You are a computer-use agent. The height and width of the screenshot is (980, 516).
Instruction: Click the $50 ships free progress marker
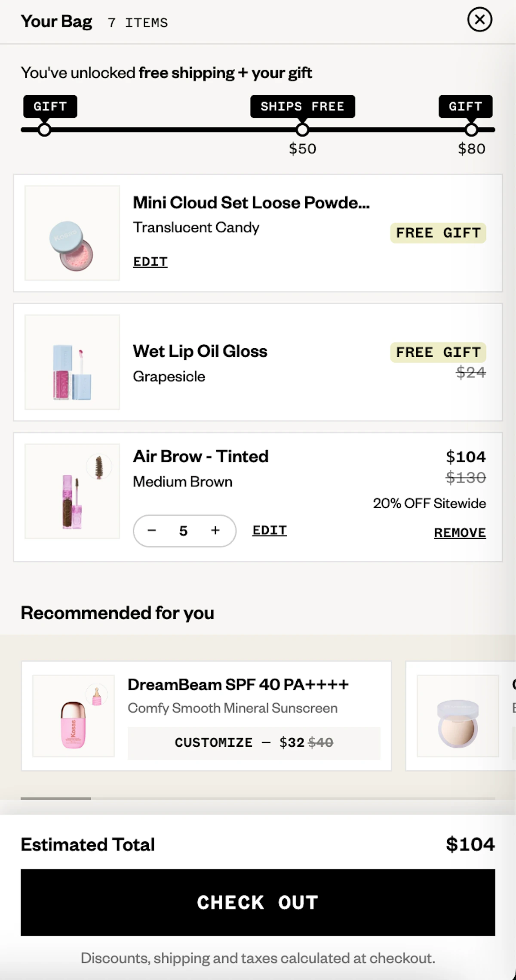pyautogui.click(x=302, y=130)
